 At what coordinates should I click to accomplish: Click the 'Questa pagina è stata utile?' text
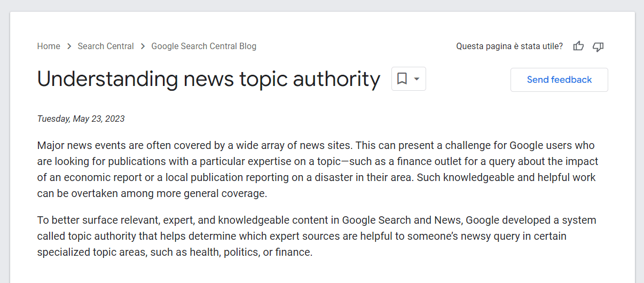click(509, 46)
